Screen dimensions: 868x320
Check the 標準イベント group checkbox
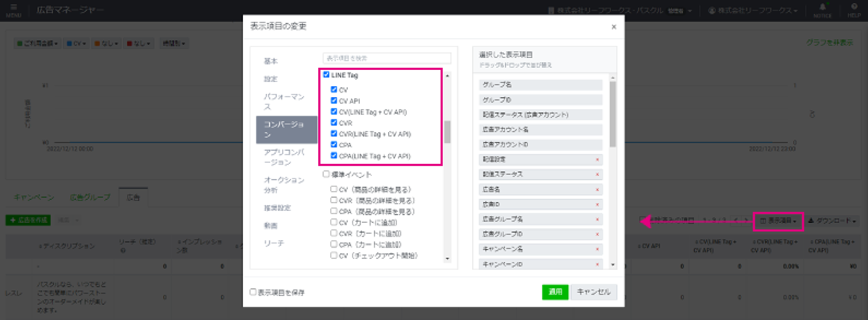(326, 173)
